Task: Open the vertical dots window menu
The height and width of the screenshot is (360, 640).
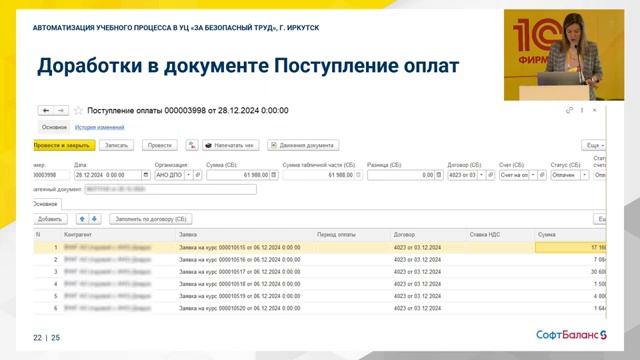Action: [x=582, y=110]
